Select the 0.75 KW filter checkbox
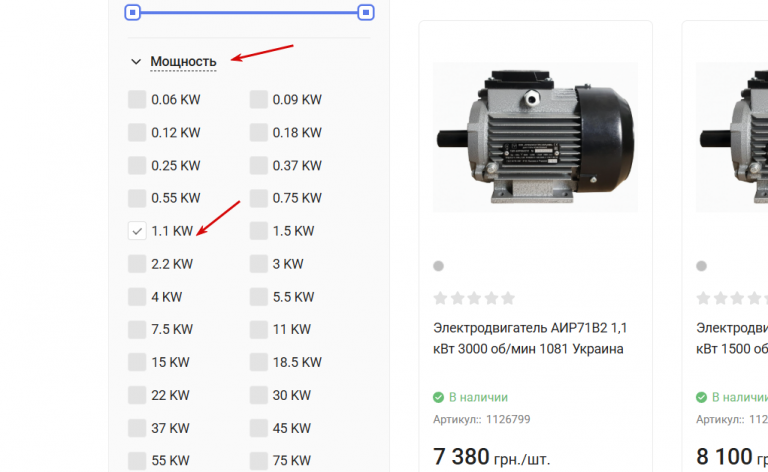Screen dimensions: 768x472 (259, 198)
